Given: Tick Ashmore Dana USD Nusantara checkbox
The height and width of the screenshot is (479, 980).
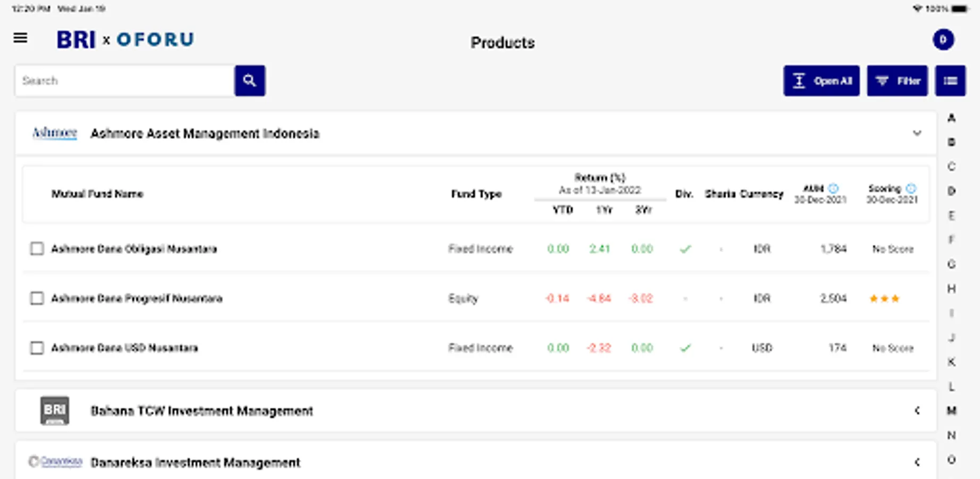Looking at the screenshot, I should point(37,348).
